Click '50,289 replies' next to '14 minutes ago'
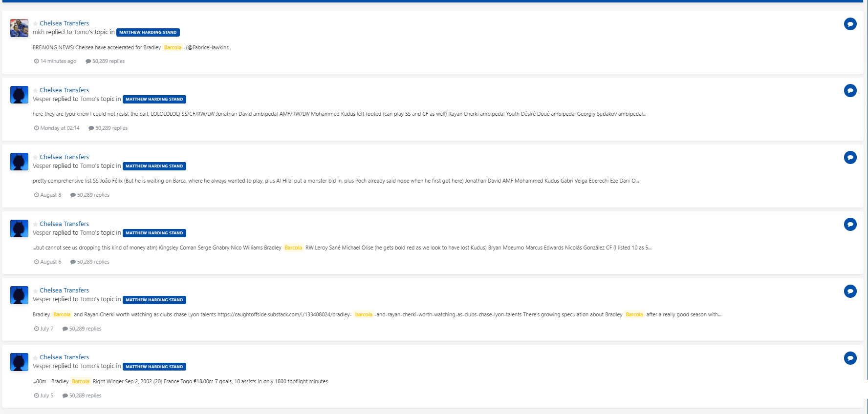The width and height of the screenshot is (868, 414). point(105,62)
